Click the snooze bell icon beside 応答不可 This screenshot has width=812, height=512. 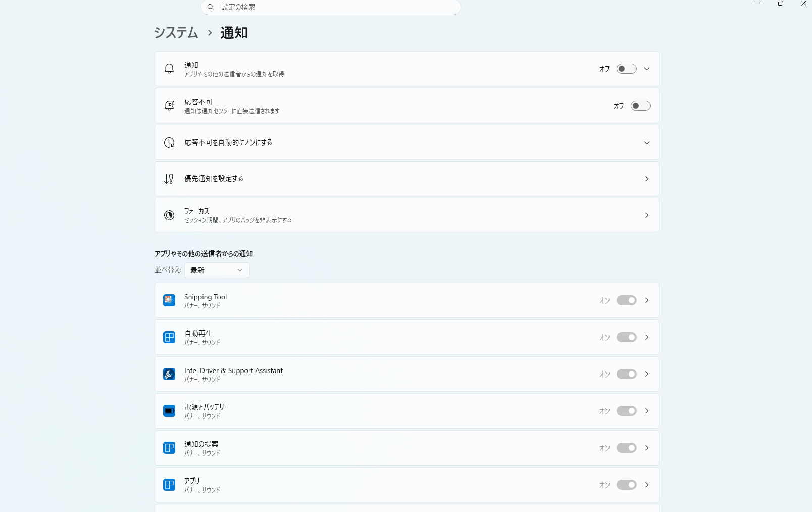[x=169, y=106]
